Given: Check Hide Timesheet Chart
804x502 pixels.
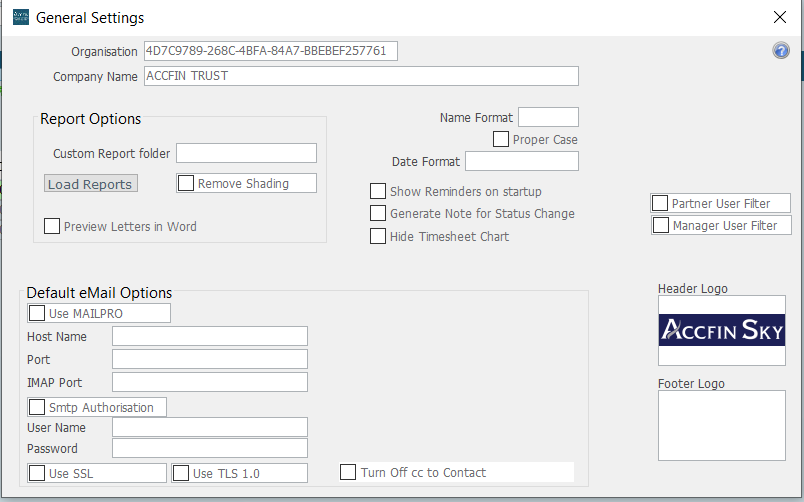Looking at the screenshot, I should (378, 236).
